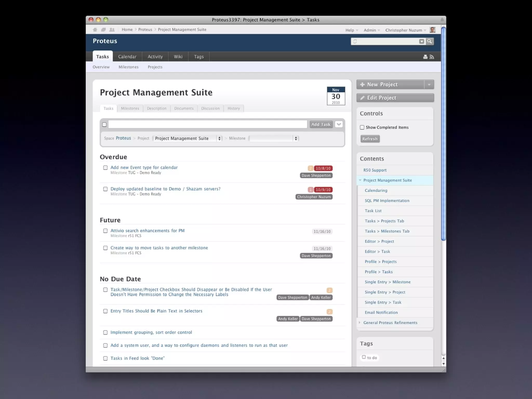Viewport: 532px width, 399px height.
Task: Click the spaces icon next to home icon
Action: click(103, 30)
